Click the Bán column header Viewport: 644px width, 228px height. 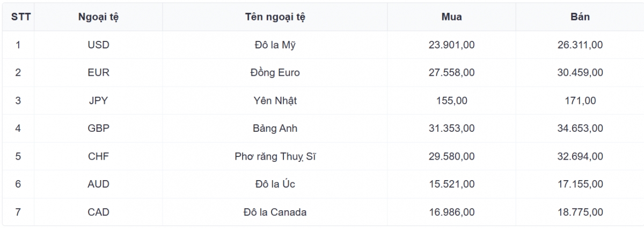580,17
